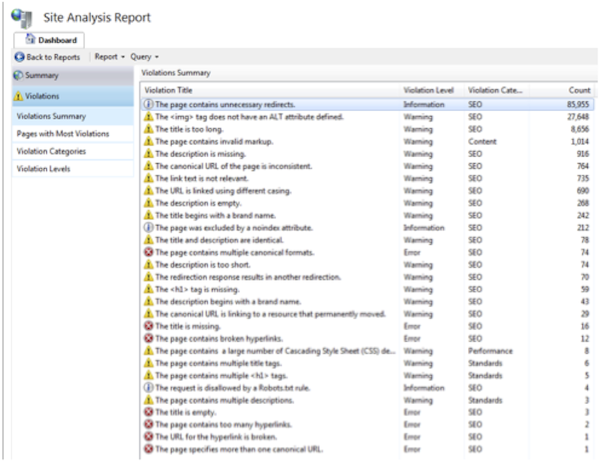Click the count value 1,014
Viewport: 600px width, 463px height.
[580, 141]
